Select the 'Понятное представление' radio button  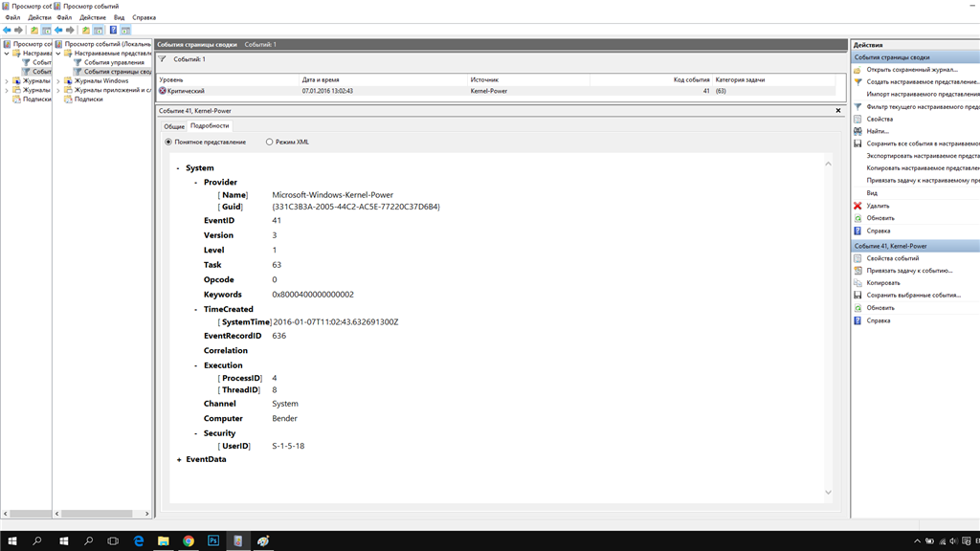168,142
